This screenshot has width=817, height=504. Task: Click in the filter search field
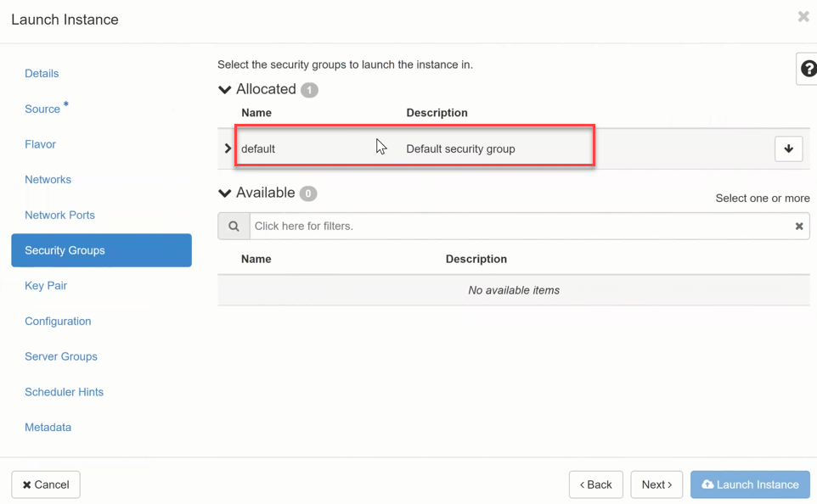pyautogui.click(x=518, y=227)
